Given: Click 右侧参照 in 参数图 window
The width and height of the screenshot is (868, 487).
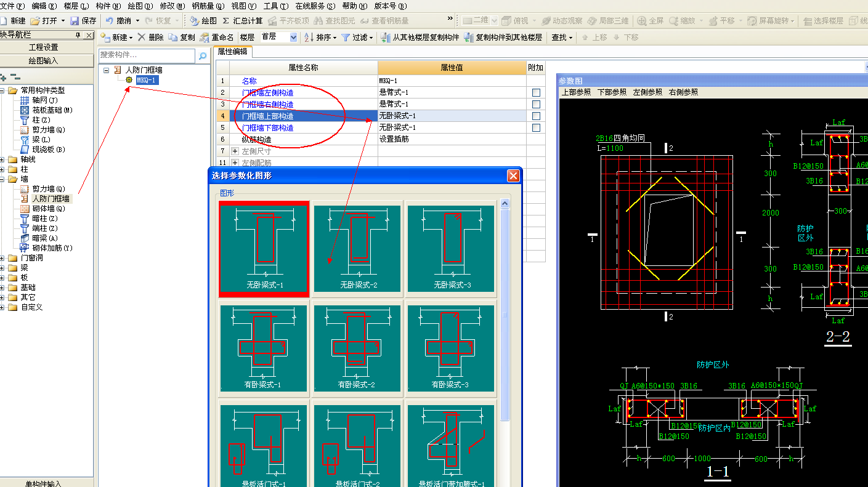Looking at the screenshot, I should 683,92.
